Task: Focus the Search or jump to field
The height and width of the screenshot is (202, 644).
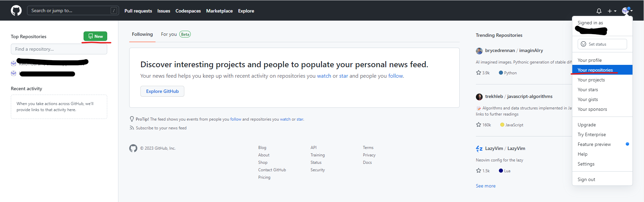Action: (x=73, y=10)
